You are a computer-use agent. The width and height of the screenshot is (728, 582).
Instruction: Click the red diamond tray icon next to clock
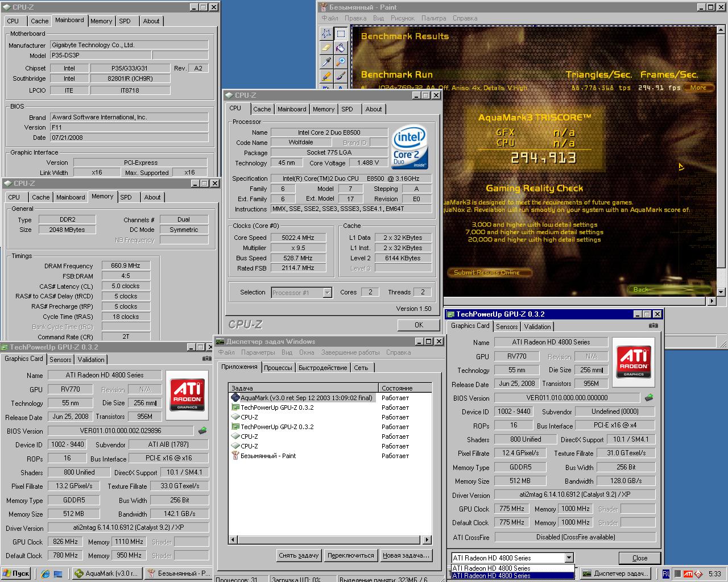(x=699, y=574)
